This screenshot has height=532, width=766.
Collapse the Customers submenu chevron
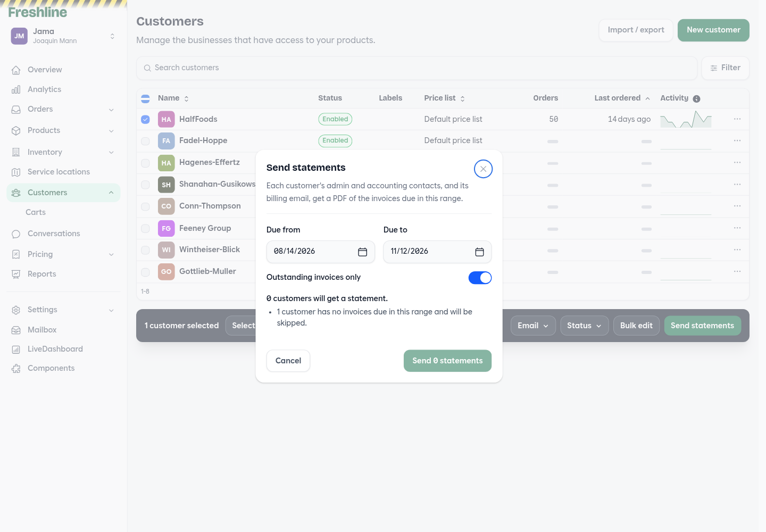click(111, 193)
